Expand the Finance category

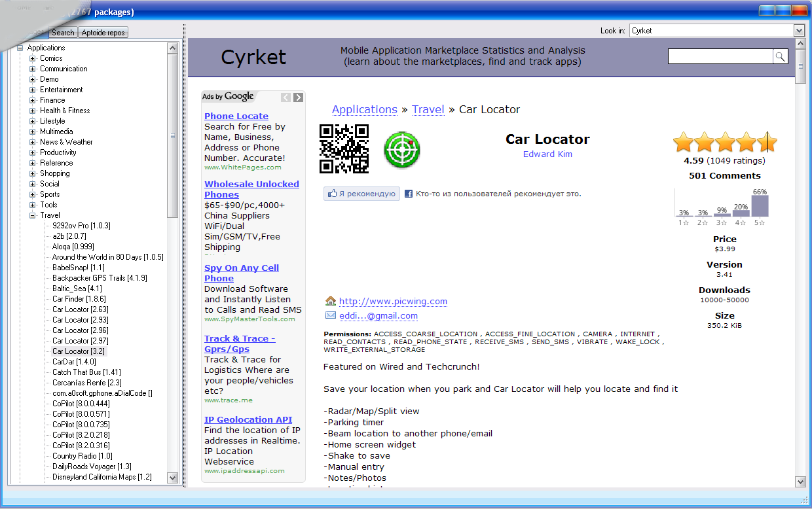tap(33, 100)
